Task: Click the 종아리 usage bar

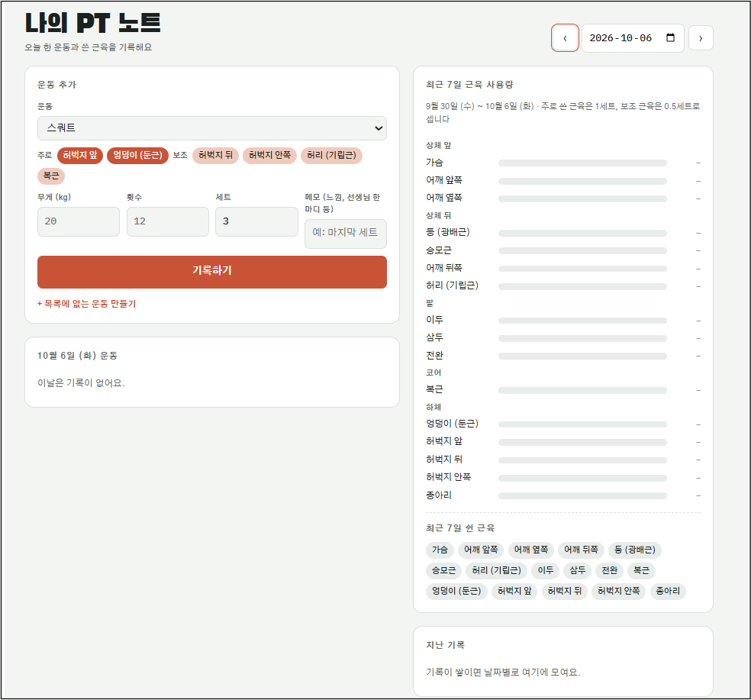Action: [x=582, y=495]
